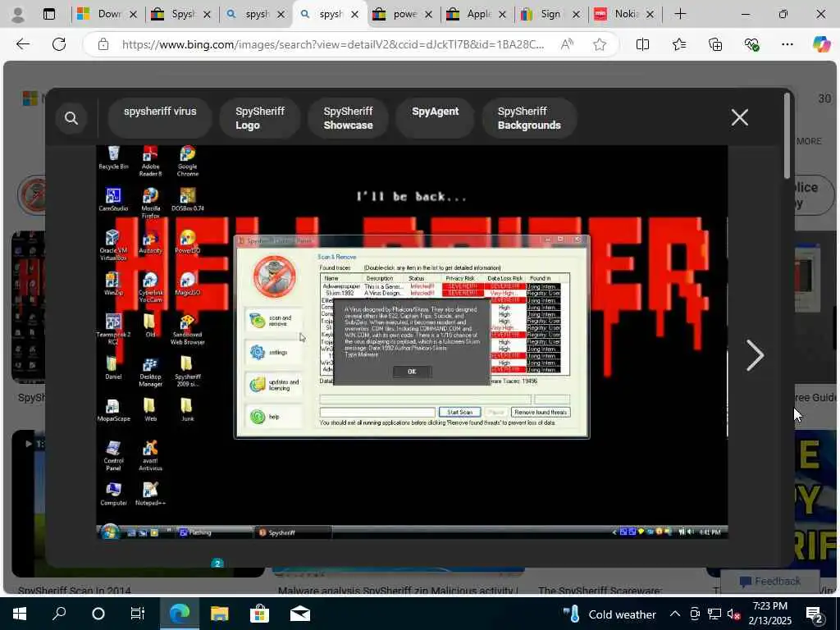Open Cortana circle on taskbar
The height and width of the screenshot is (630, 840).
click(98, 614)
